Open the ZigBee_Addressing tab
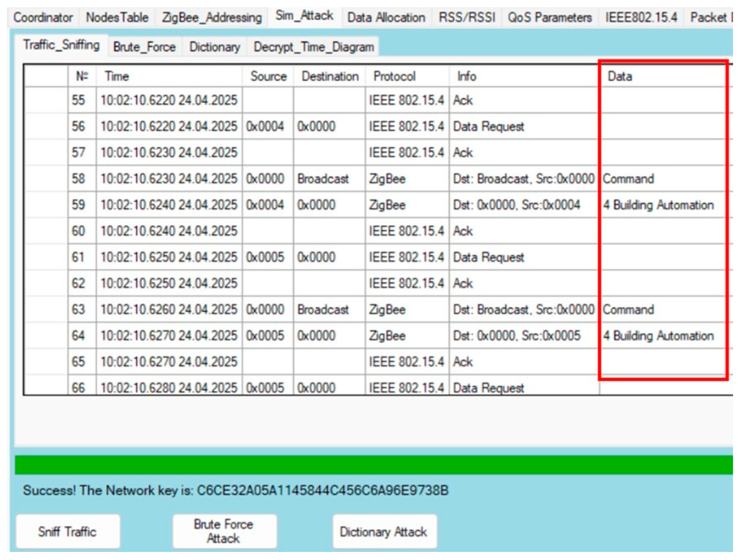The height and width of the screenshot is (560, 738). [212, 18]
